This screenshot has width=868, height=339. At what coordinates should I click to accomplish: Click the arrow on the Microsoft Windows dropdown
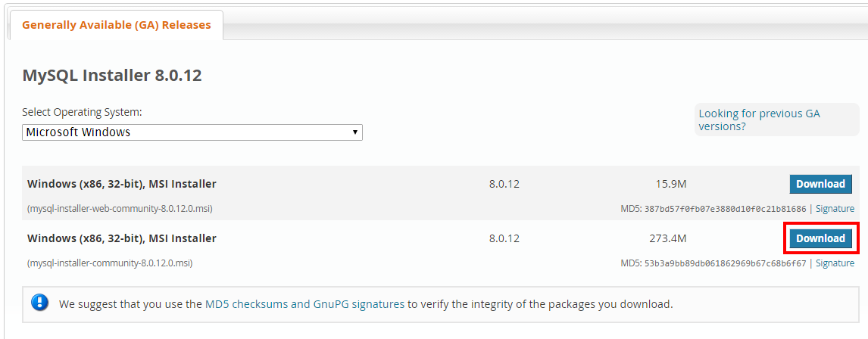click(354, 132)
